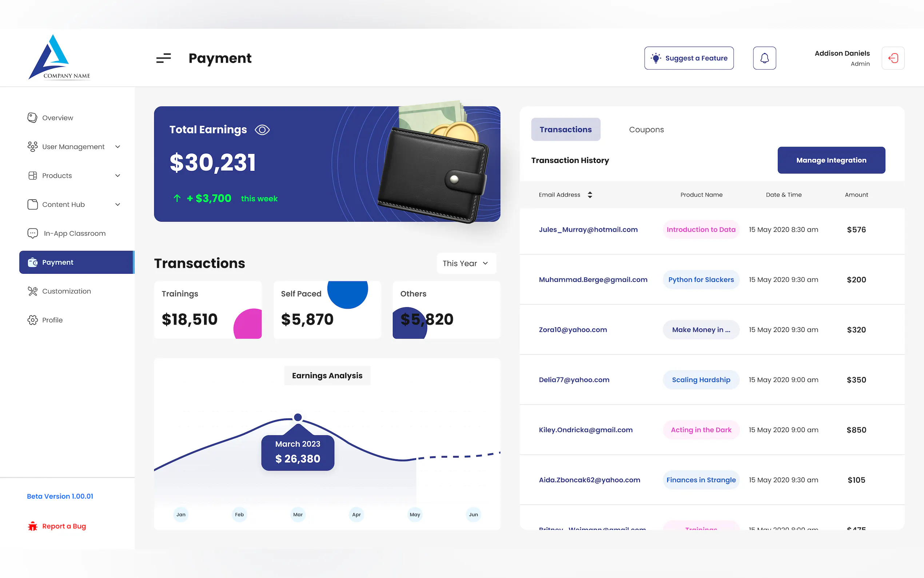Open the This Year dropdown

pyautogui.click(x=466, y=264)
